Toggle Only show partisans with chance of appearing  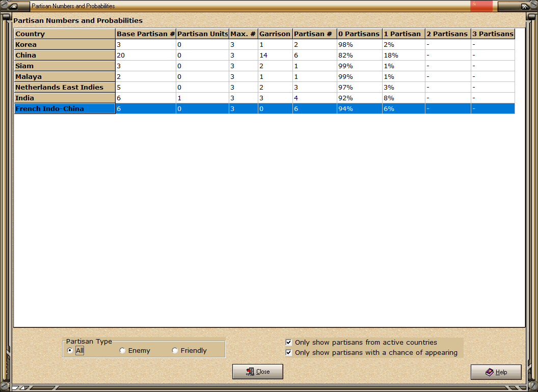pos(288,353)
